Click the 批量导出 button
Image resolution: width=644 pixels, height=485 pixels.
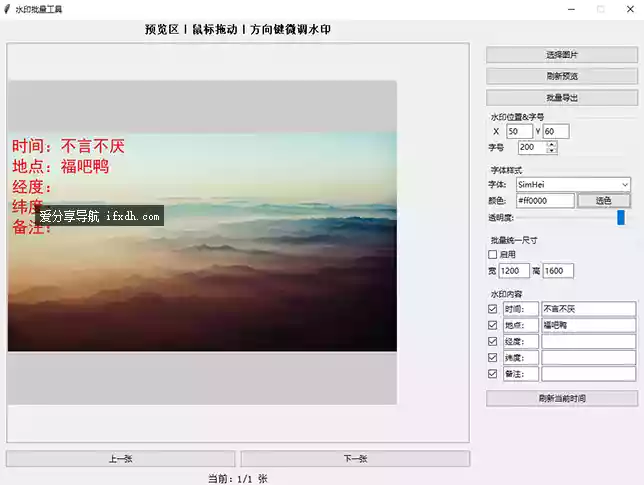(561, 98)
